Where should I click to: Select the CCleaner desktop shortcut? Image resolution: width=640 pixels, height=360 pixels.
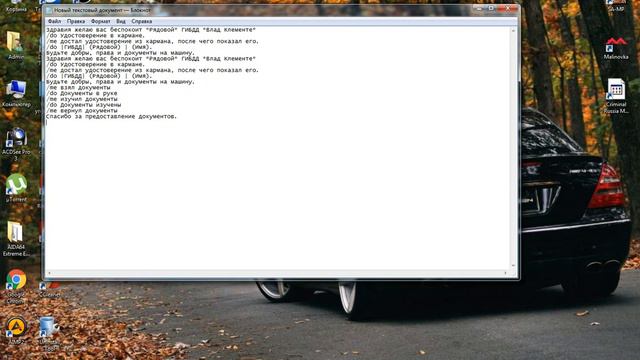(49, 289)
